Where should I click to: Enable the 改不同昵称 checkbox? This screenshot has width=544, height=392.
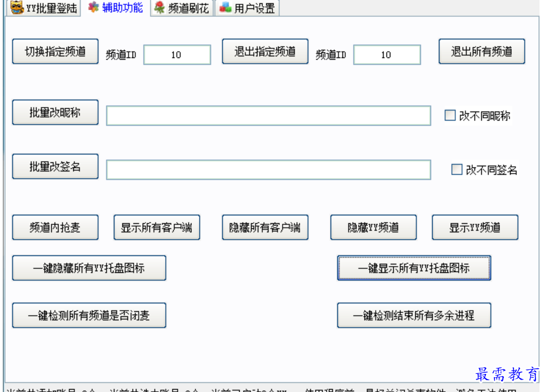tap(450, 115)
